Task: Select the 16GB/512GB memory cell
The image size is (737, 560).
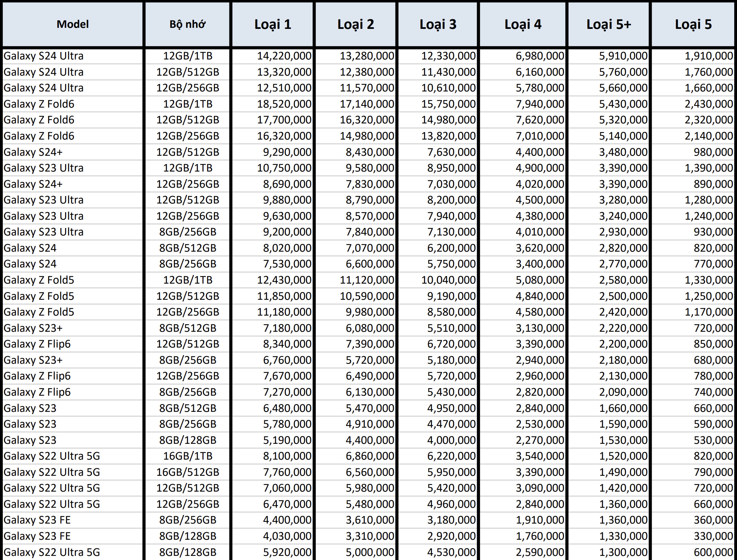Action: click(x=187, y=472)
